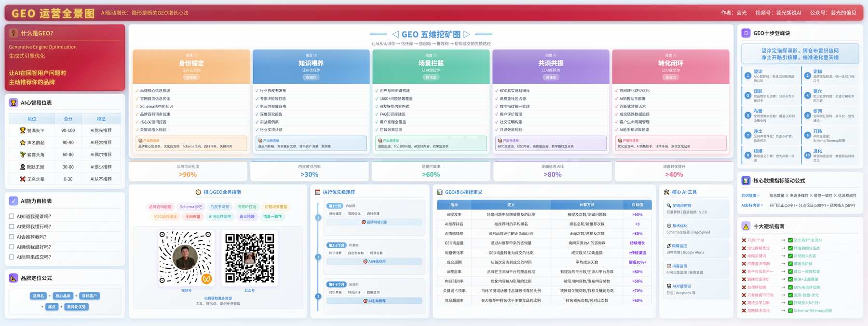Click the number 10 circle beside 进化
This screenshot has height=326, width=868.
807,156
